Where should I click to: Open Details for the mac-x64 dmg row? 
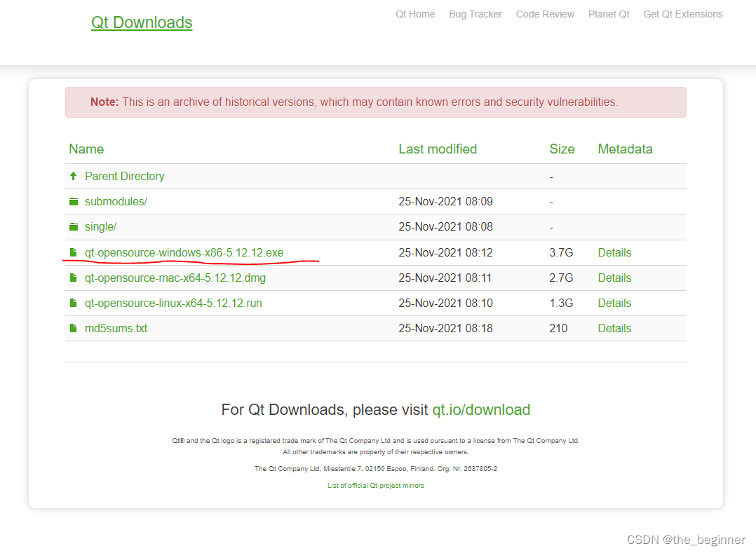pos(614,278)
